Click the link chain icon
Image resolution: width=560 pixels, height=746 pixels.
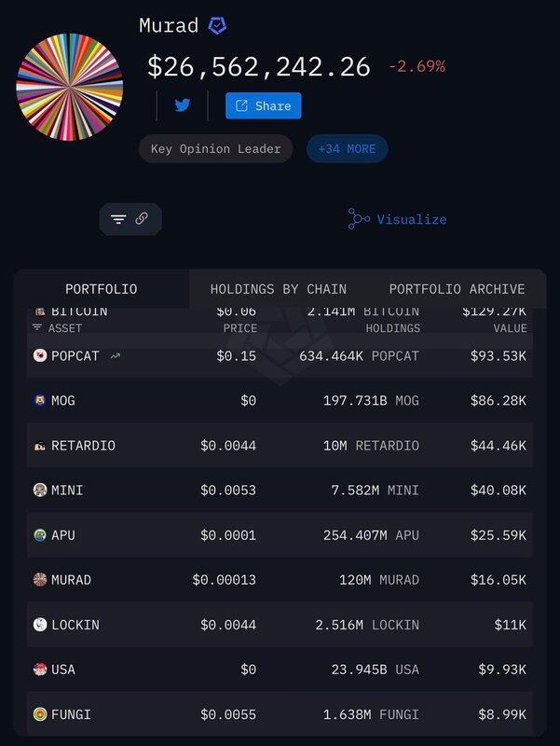pyautogui.click(x=142, y=219)
